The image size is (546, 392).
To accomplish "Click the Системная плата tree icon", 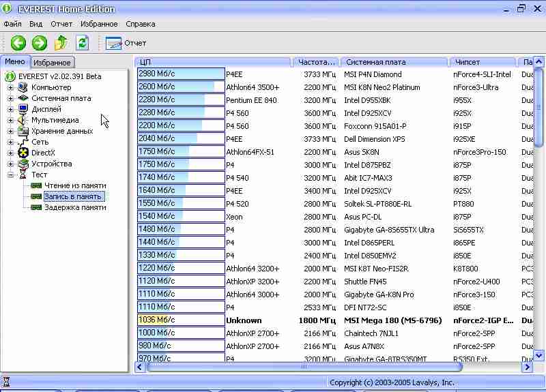I will pos(23,98).
